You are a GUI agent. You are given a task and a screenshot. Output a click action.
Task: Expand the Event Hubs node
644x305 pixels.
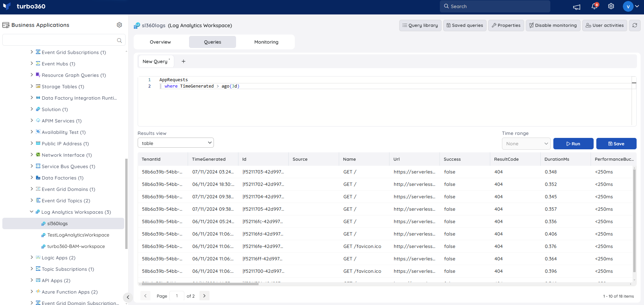32,63
